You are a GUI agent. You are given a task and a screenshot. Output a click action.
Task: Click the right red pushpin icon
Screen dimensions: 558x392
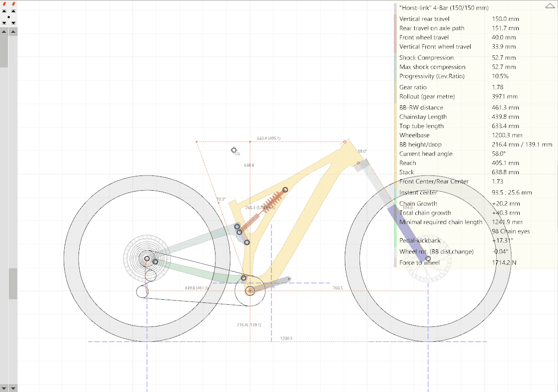coord(13,3)
